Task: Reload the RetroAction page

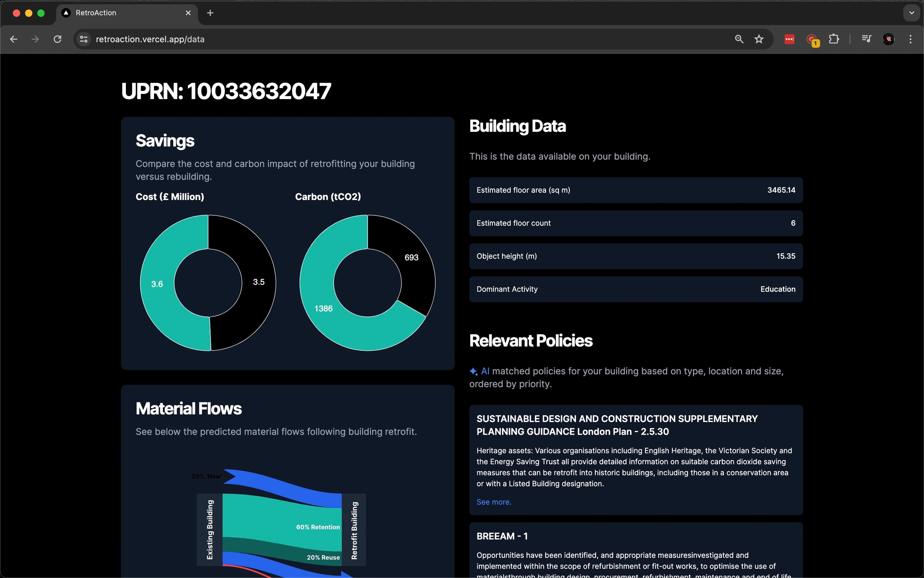Action: (x=57, y=39)
